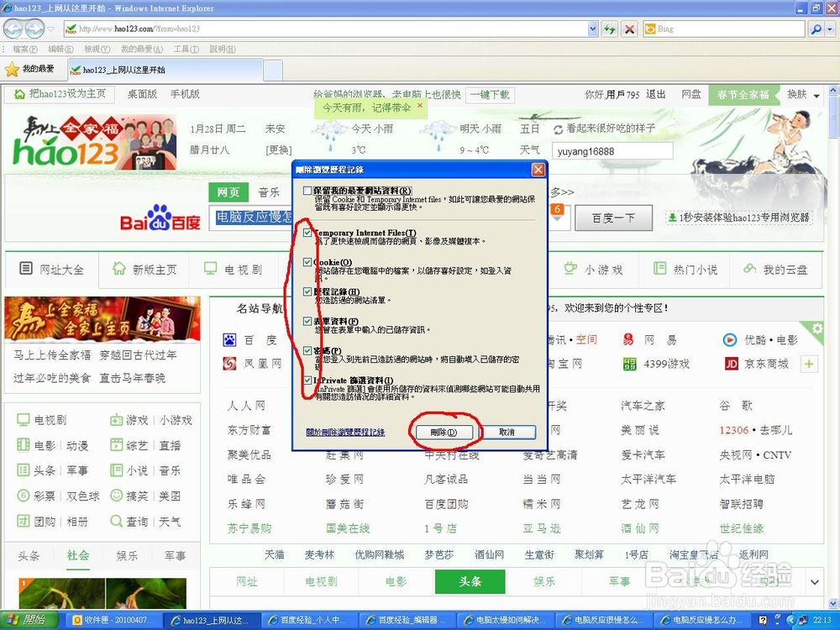Image resolution: width=840 pixels, height=630 pixels.
Task: Toggle the 歷程記錄 history checkbox
Action: click(x=307, y=291)
